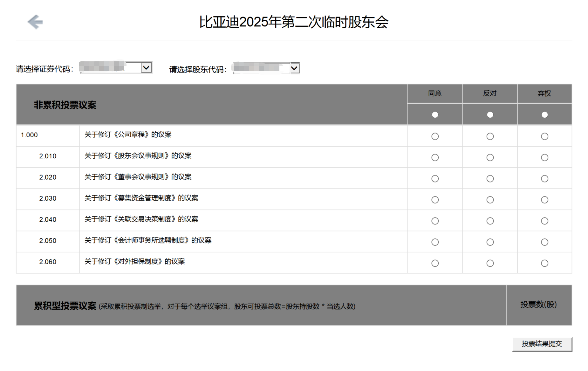
Task: Vote 反对 on proposal 2.040 关联交易决策制度
Action: tap(490, 221)
